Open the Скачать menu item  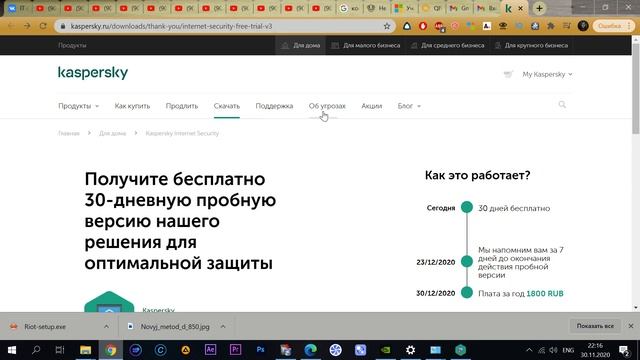227,106
